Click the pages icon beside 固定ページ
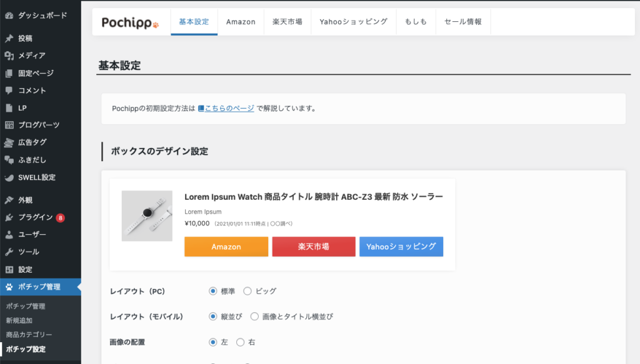The width and height of the screenshot is (640, 364). 9,74
